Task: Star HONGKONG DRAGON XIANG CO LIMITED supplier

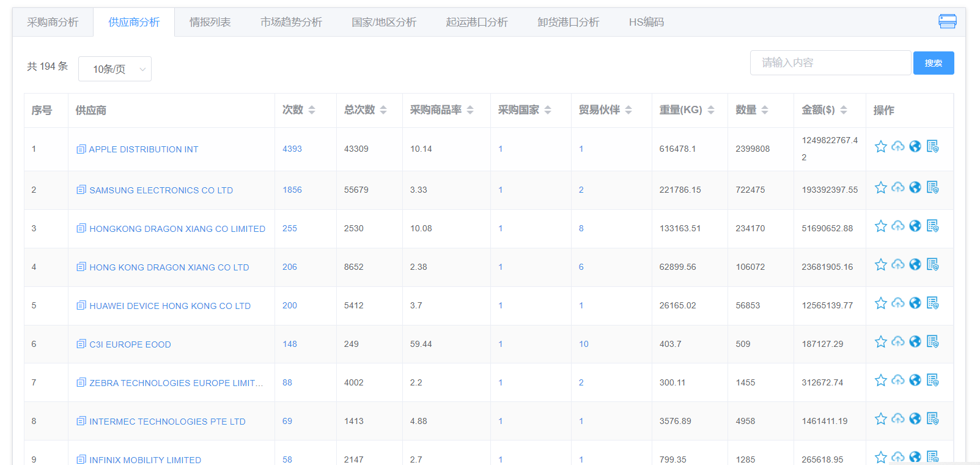Action: coord(880,226)
